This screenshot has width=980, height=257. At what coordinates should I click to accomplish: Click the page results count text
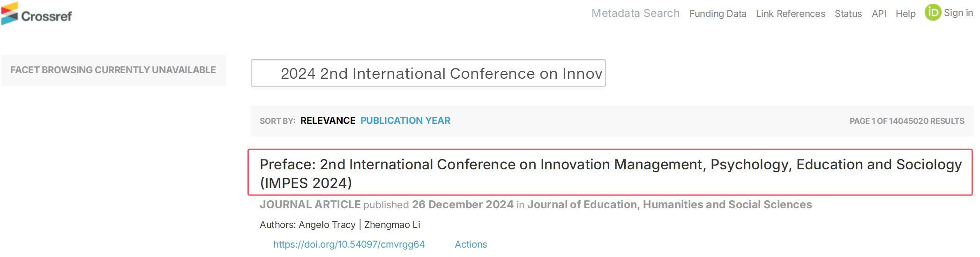(907, 121)
